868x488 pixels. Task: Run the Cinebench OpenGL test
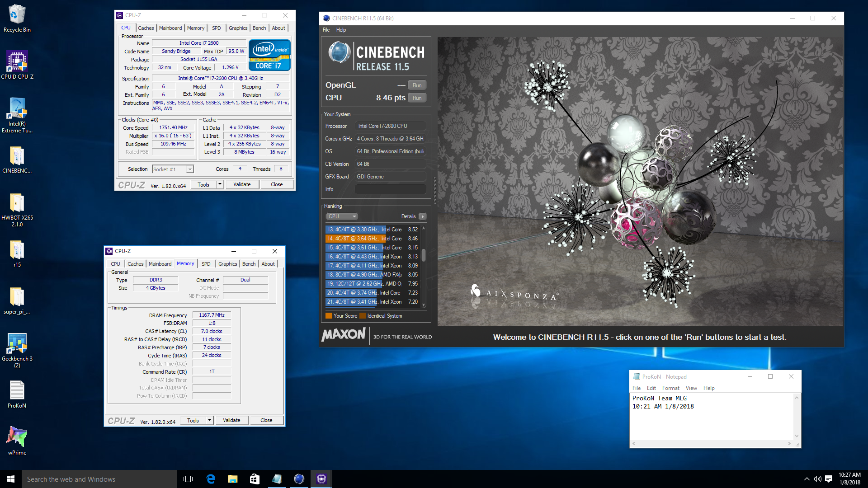tap(417, 85)
